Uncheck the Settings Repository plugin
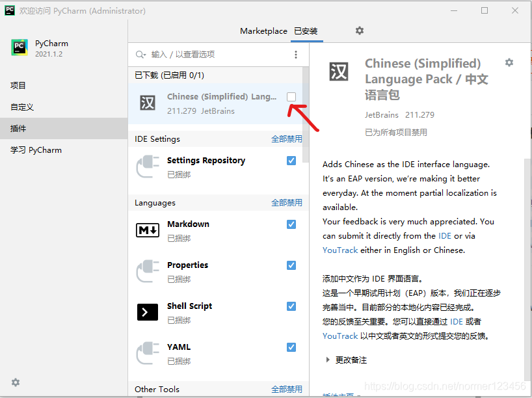Viewport: 532px width, 398px height. pos(291,161)
